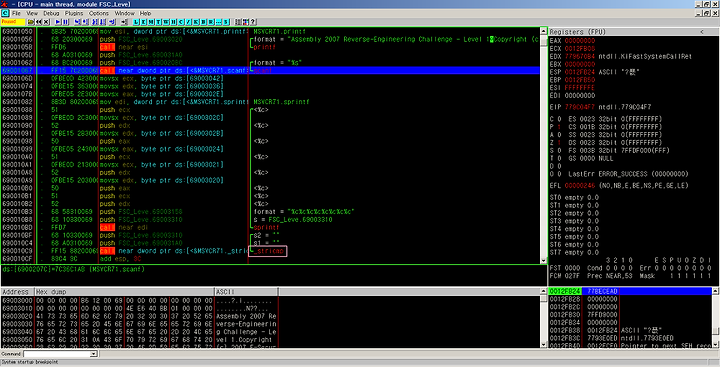Click the Trace over toolbar icon
Screen dimensions: 720x367
103,22
